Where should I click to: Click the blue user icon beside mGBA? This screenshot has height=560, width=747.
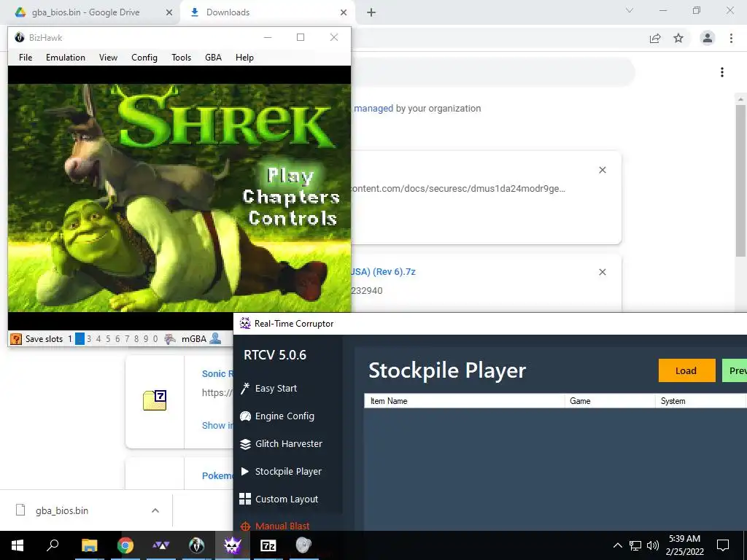point(215,338)
